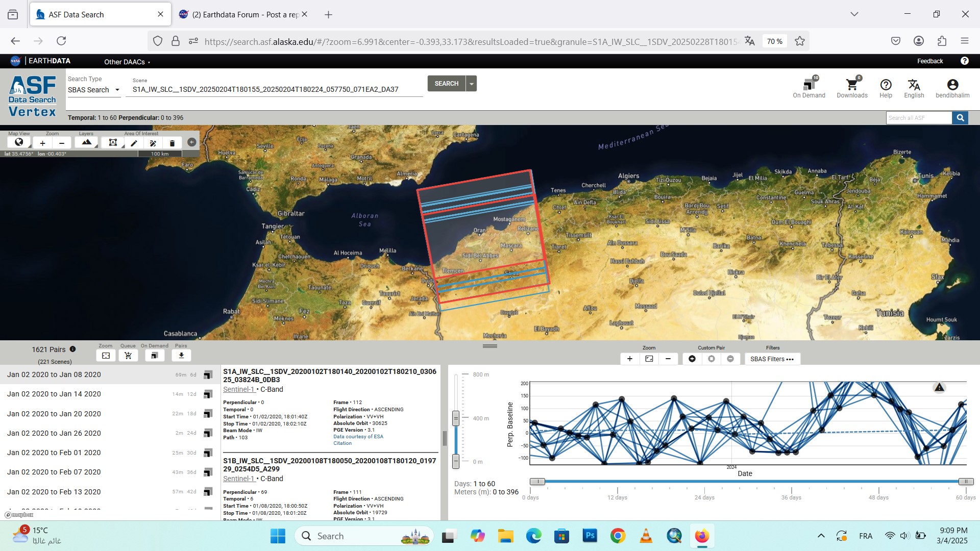The width and height of the screenshot is (980, 551).
Task: Select the draw area of interest pencil
Action: point(134,143)
